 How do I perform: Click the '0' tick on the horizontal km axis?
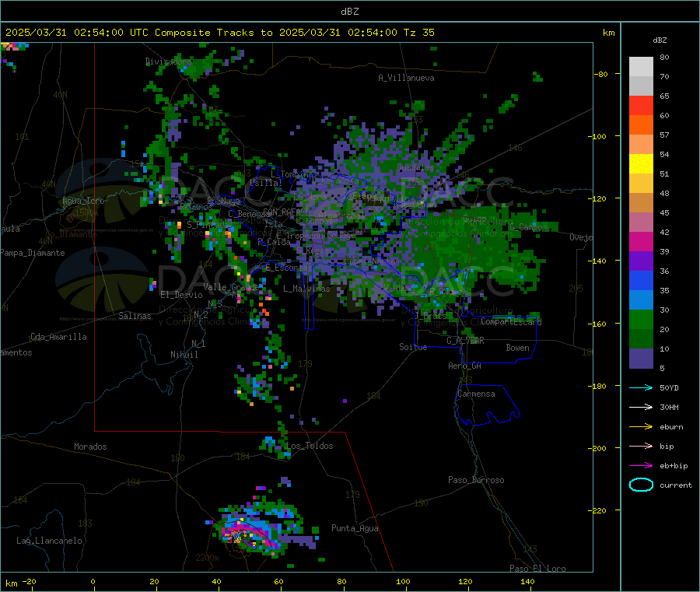[93, 581]
